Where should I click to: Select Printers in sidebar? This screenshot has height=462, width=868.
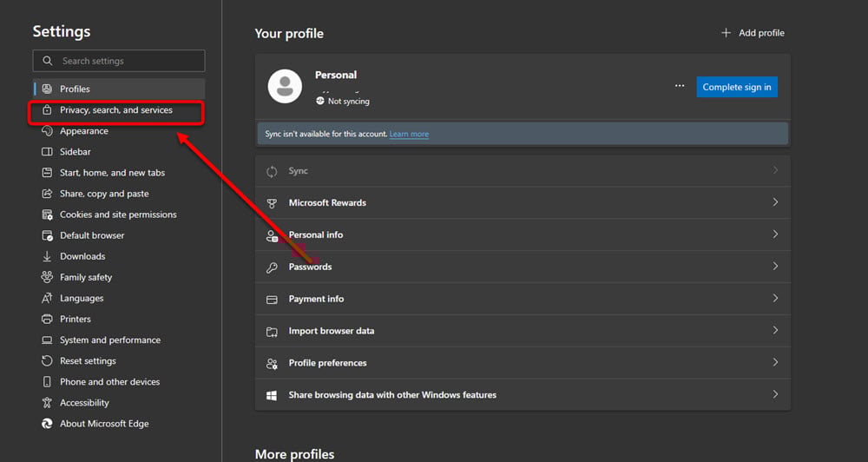118,319
